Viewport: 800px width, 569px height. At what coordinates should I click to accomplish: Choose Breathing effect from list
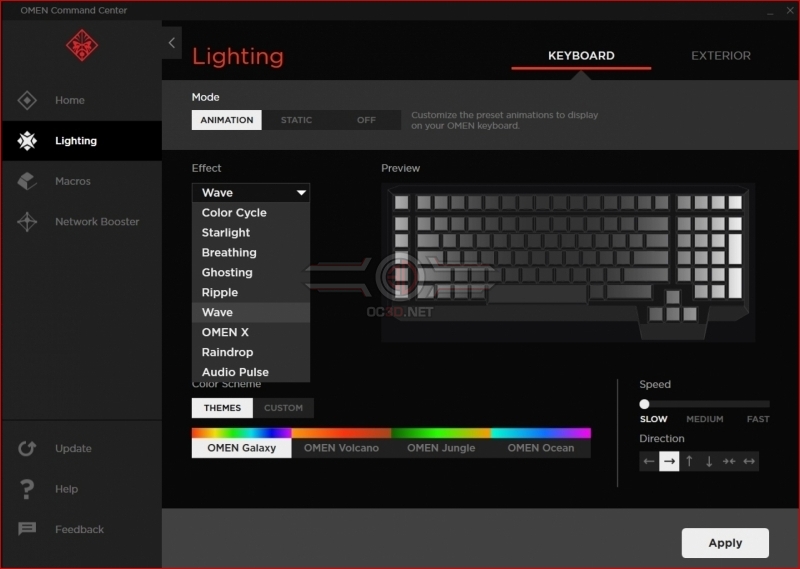point(251,252)
